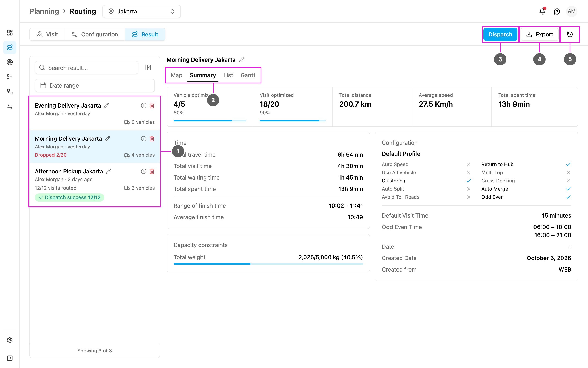This screenshot has width=588, height=368.
Task: Switch to the Configuration tab
Action: (x=95, y=34)
